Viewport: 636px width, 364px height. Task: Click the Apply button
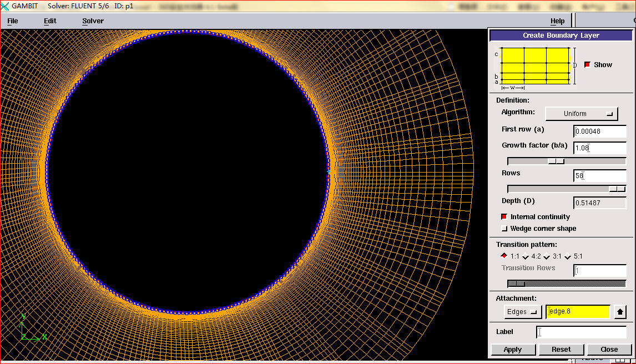[513, 350]
